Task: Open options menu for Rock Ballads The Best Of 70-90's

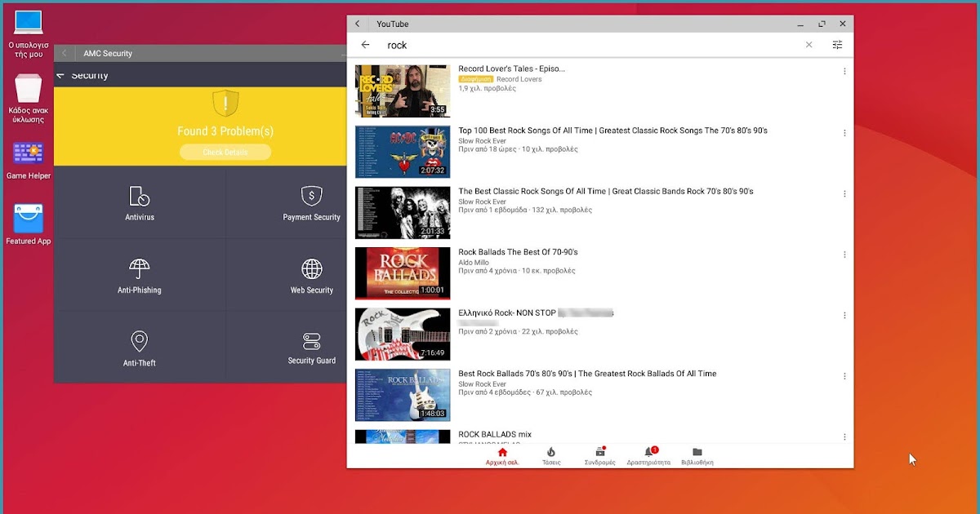Action: pos(844,255)
